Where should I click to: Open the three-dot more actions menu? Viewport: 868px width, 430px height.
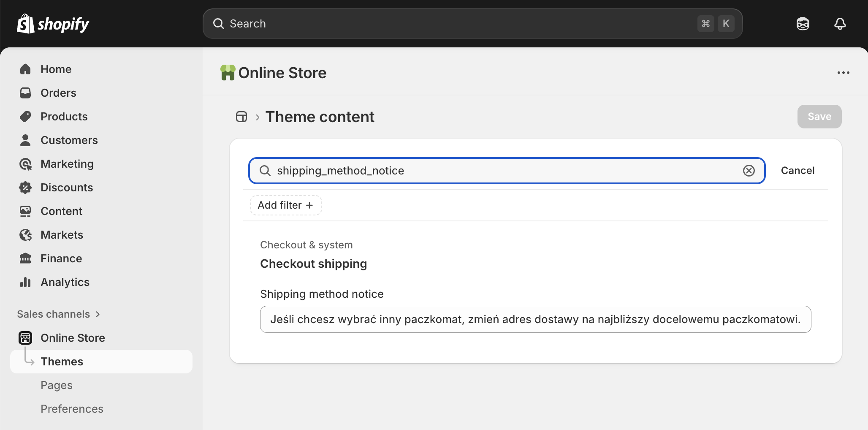click(x=843, y=73)
